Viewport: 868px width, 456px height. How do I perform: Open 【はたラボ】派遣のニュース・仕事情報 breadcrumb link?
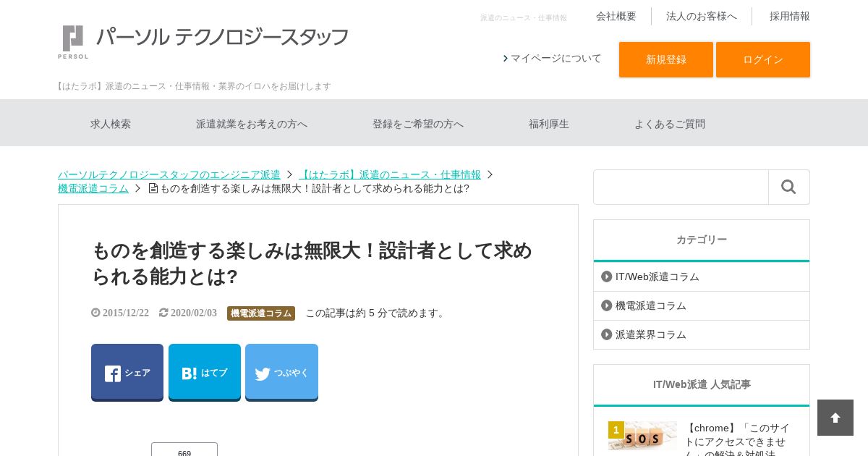point(390,174)
